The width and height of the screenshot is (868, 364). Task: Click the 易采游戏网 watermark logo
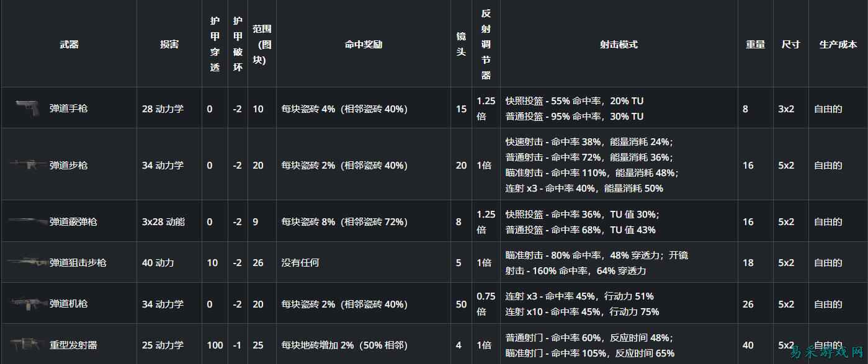pos(826,353)
